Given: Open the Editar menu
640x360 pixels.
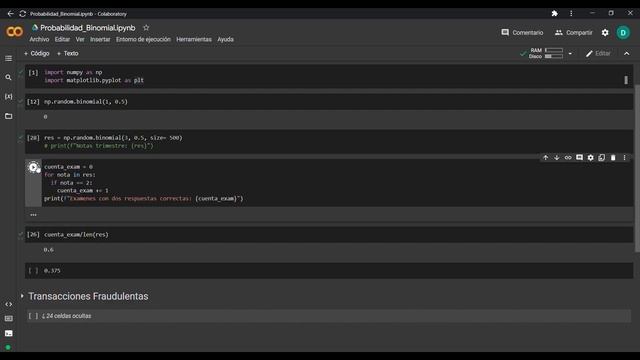Looking at the screenshot, I should pos(62,40).
